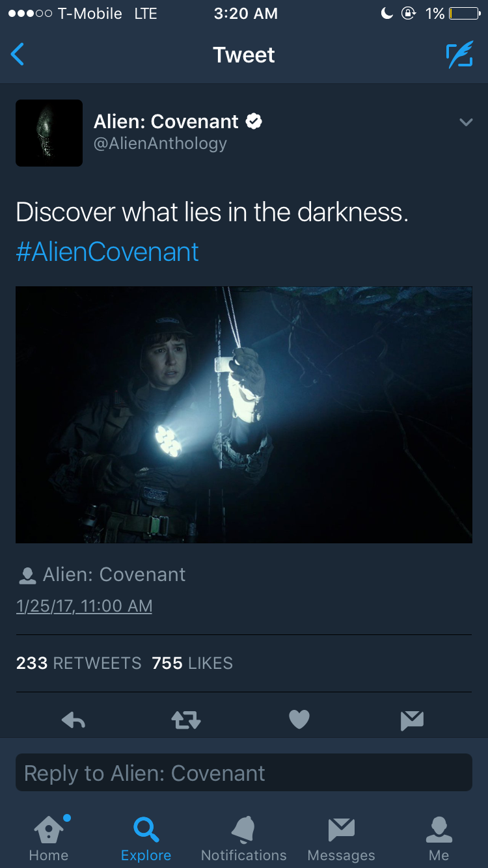This screenshot has height=868, width=488.
Task: Open the #AlienCovenant hashtag
Action: [x=107, y=252]
